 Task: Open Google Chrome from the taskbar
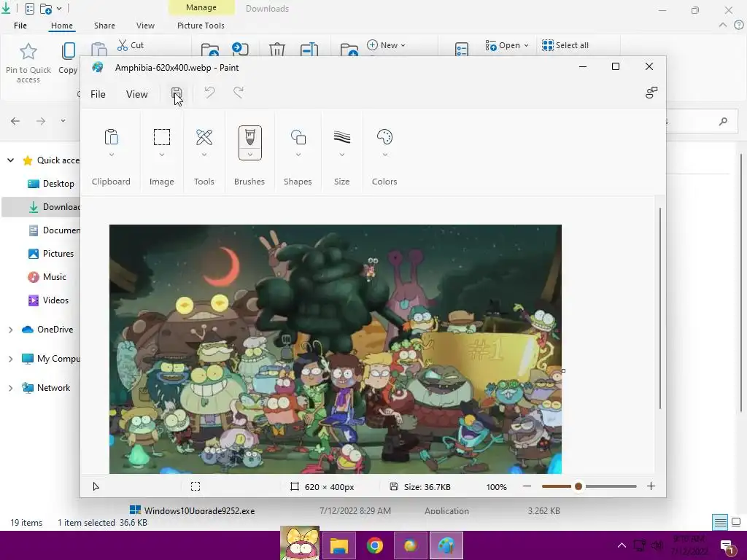[374, 545]
